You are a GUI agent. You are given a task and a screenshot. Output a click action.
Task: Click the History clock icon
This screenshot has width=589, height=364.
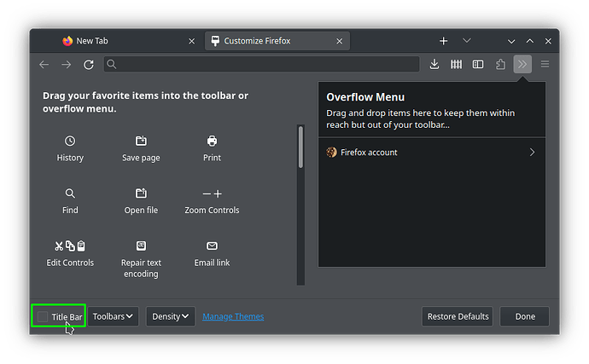[70, 141]
